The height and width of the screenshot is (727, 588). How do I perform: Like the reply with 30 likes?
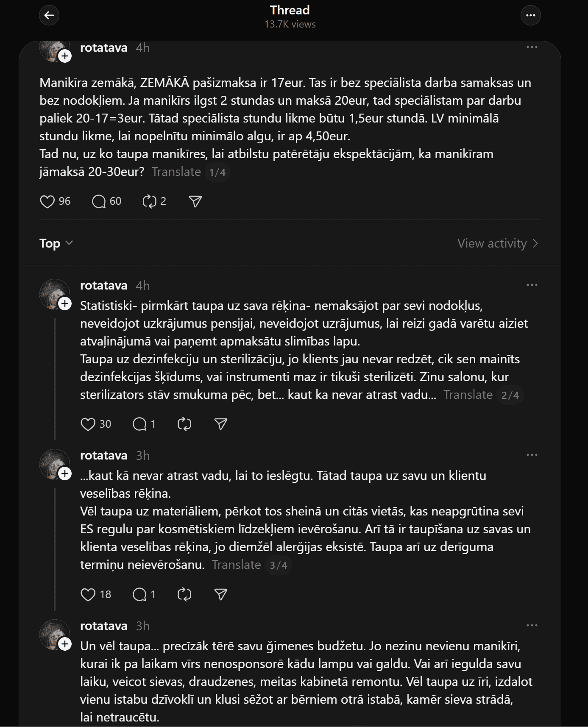[x=88, y=424]
